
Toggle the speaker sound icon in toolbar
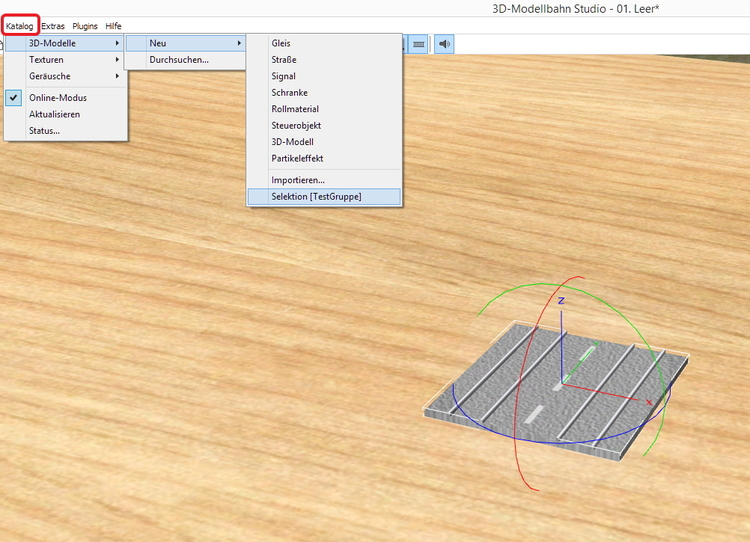(445, 44)
